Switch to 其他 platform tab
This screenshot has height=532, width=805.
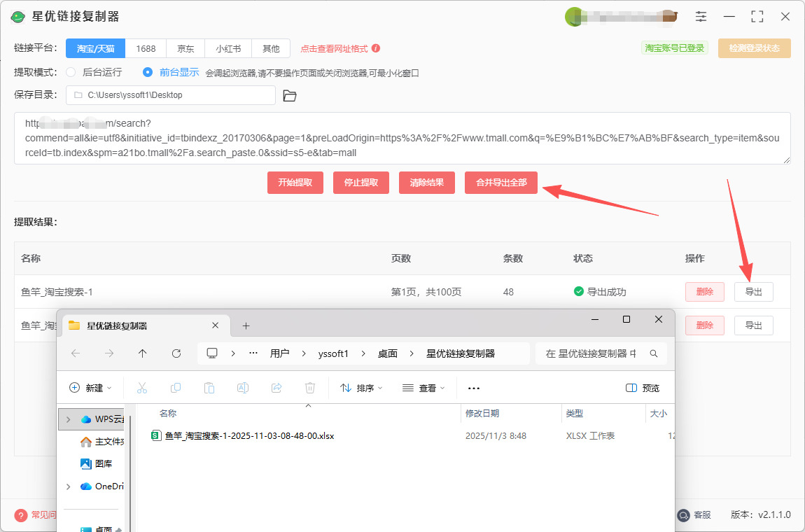click(x=271, y=48)
